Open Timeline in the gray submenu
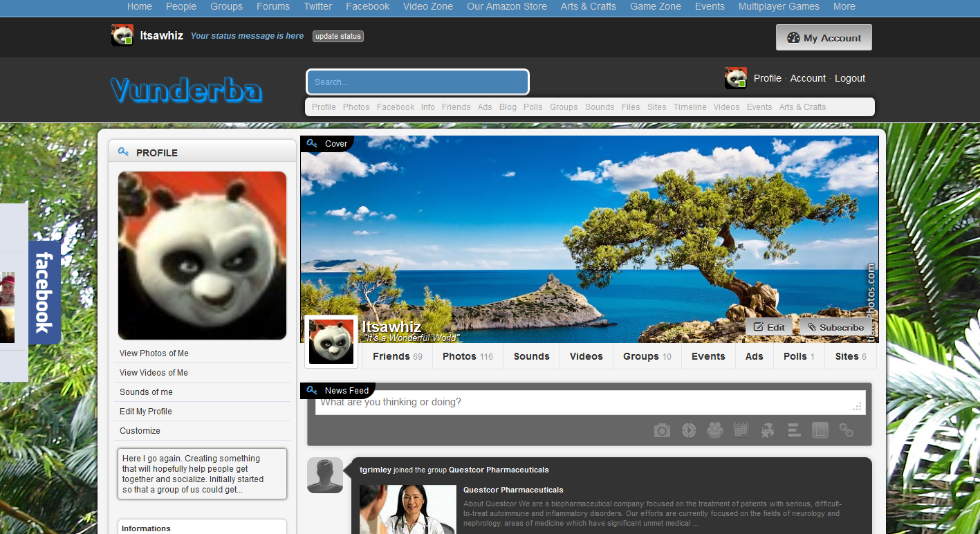This screenshot has height=534, width=980. (690, 107)
